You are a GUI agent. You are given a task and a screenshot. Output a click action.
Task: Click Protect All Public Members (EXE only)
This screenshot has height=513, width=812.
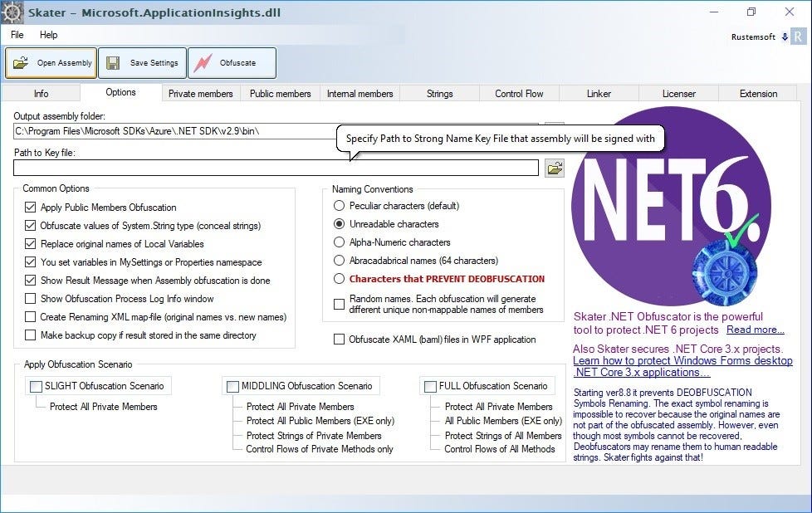(320, 421)
